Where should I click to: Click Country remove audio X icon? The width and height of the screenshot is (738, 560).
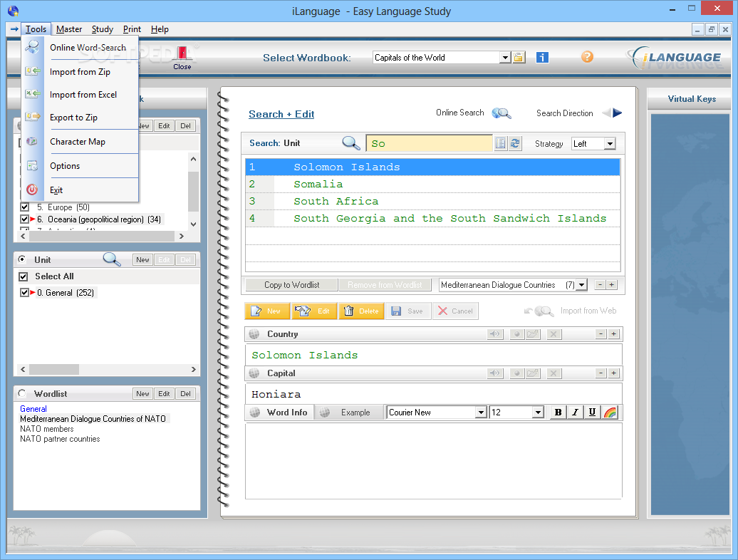coord(553,334)
